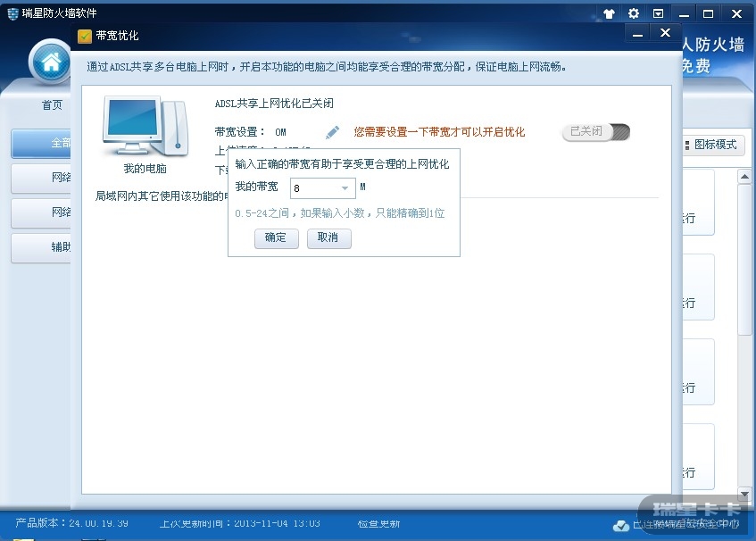Select the 辅助 sidebar tab
This screenshot has height=541, width=756.
pos(41,247)
